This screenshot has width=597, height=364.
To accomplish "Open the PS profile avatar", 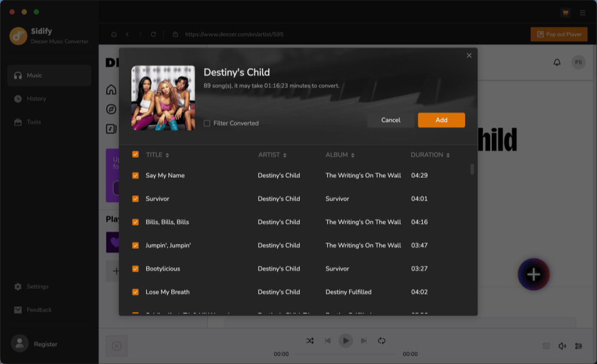I will click(578, 62).
